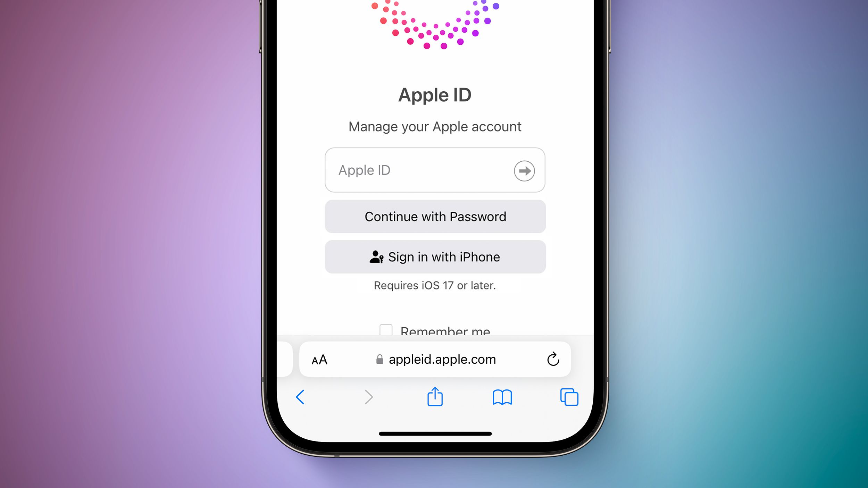
Task: Select the Manage your Apple account link
Action: pyautogui.click(x=435, y=126)
